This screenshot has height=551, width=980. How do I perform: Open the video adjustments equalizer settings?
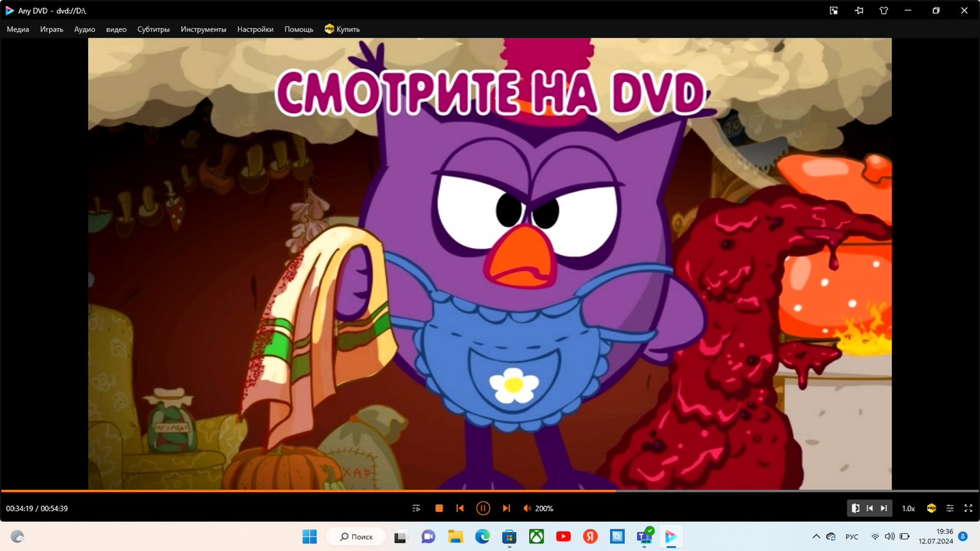(x=950, y=508)
